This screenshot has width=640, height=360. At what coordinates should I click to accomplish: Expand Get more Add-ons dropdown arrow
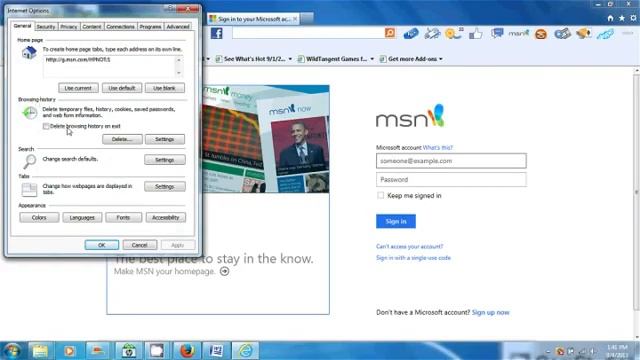(441, 59)
